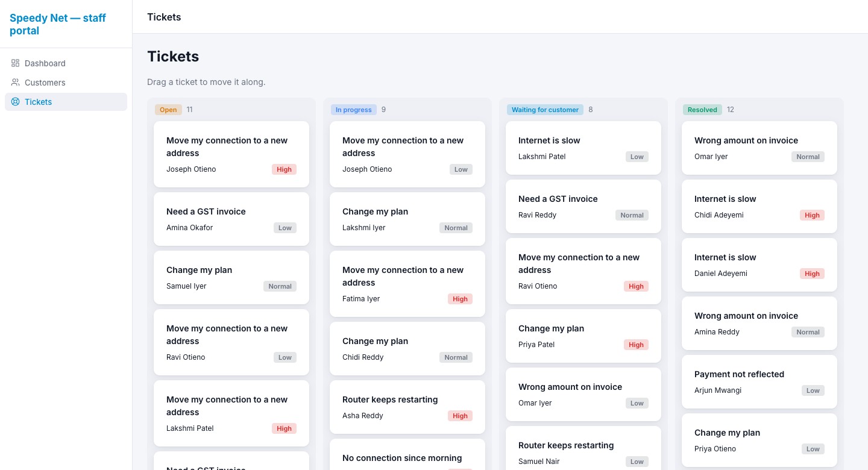
Task: Click High badge on Joseph Otieno's Open ticket
Action: 284,169
